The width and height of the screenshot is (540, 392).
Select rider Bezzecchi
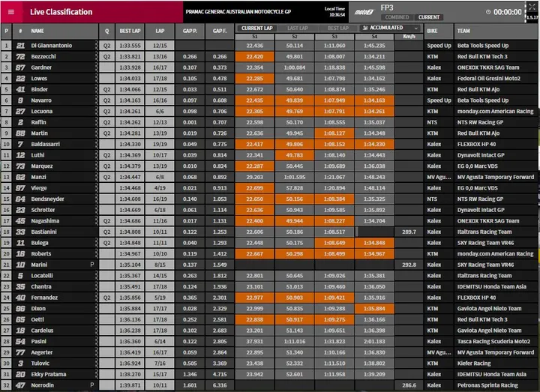coord(43,56)
